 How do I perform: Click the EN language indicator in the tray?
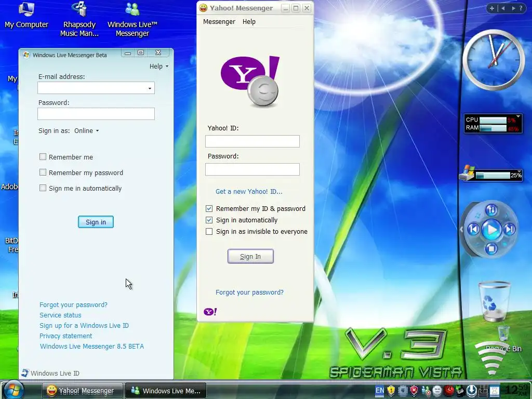(380, 391)
